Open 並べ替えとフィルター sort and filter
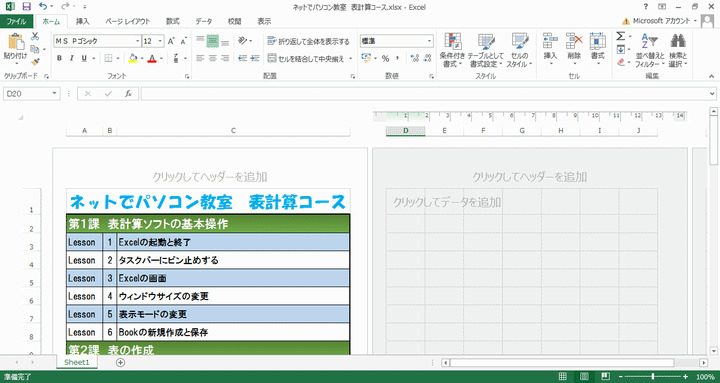This screenshot has width=720, height=383. pos(650,50)
